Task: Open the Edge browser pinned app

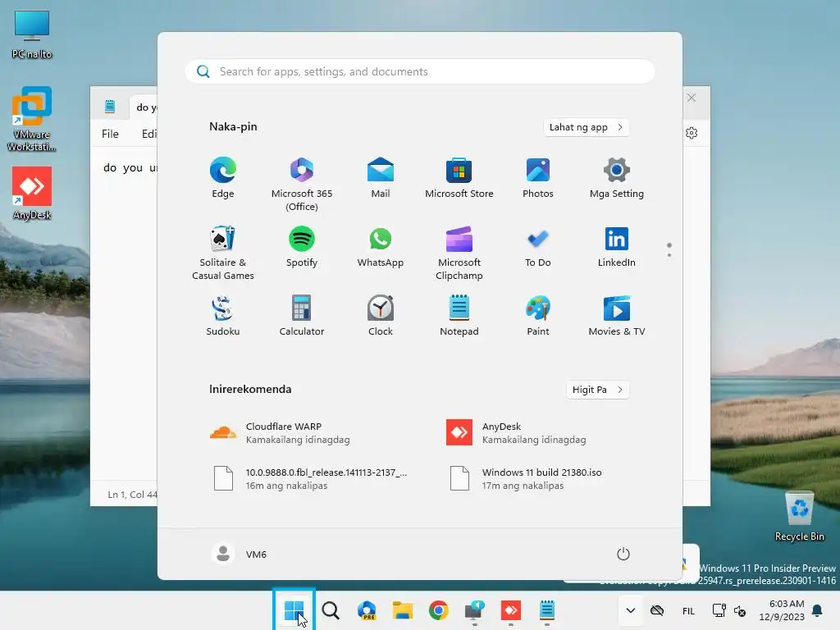Action: click(x=223, y=178)
